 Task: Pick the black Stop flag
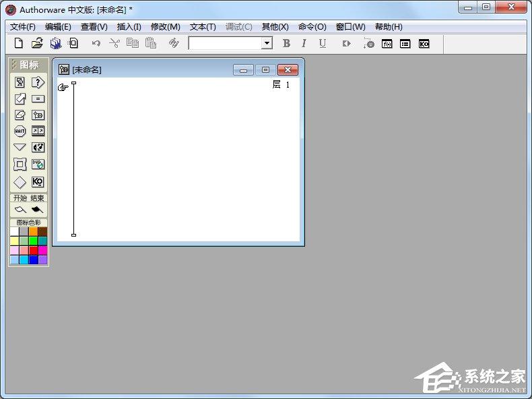[x=37, y=210]
